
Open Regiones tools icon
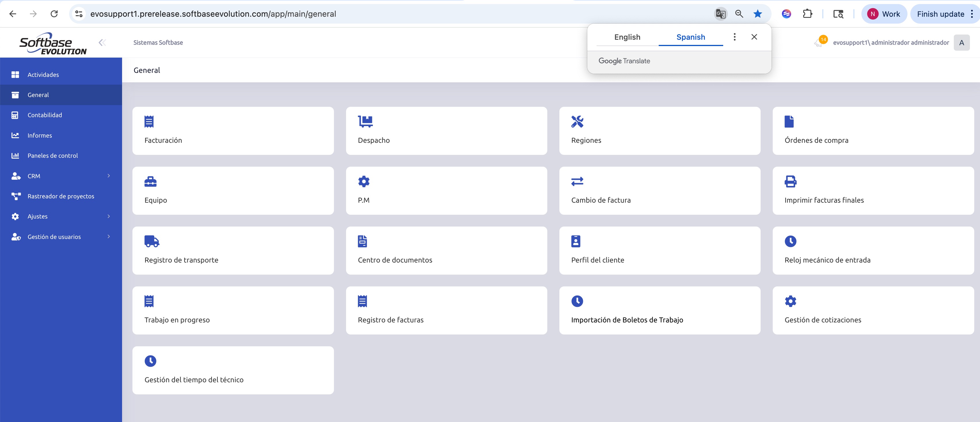(x=577, y=122)
